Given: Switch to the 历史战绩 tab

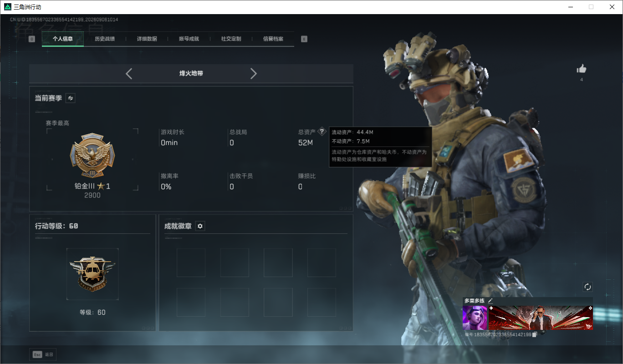Looking at the screenshot, I should coord(105,39).
